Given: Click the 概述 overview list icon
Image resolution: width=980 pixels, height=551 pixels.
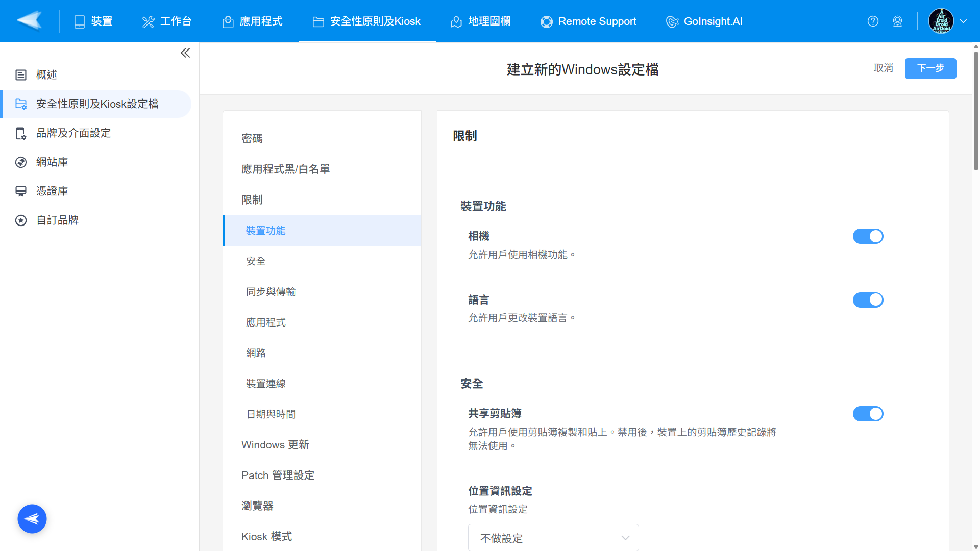Looking at the screenshot, I should 21,75.
